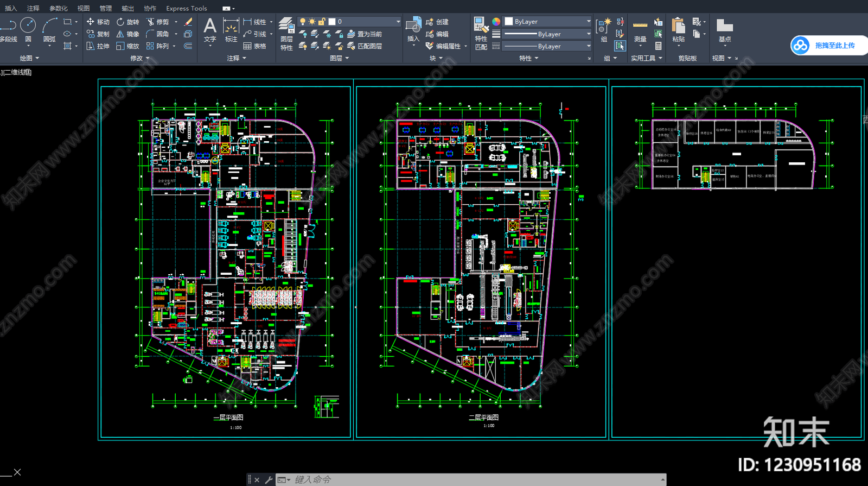
Task: Click the 2D wireframe viewport label
Action: [16, 72]
